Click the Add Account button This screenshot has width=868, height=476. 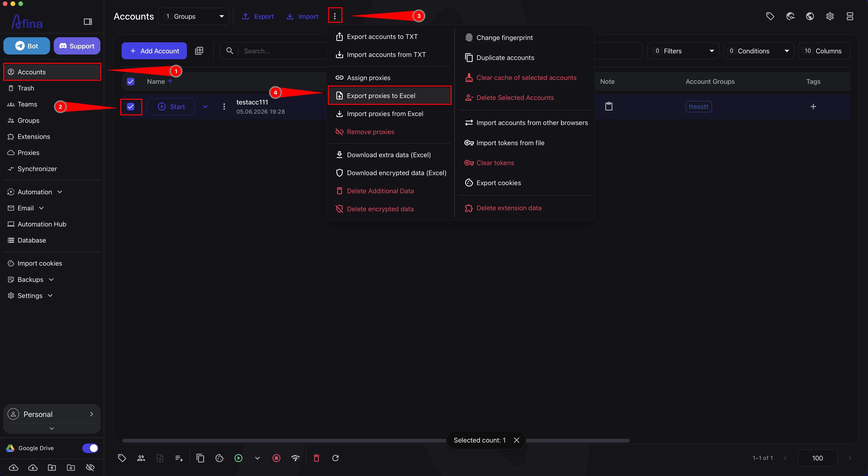[154, 51]
